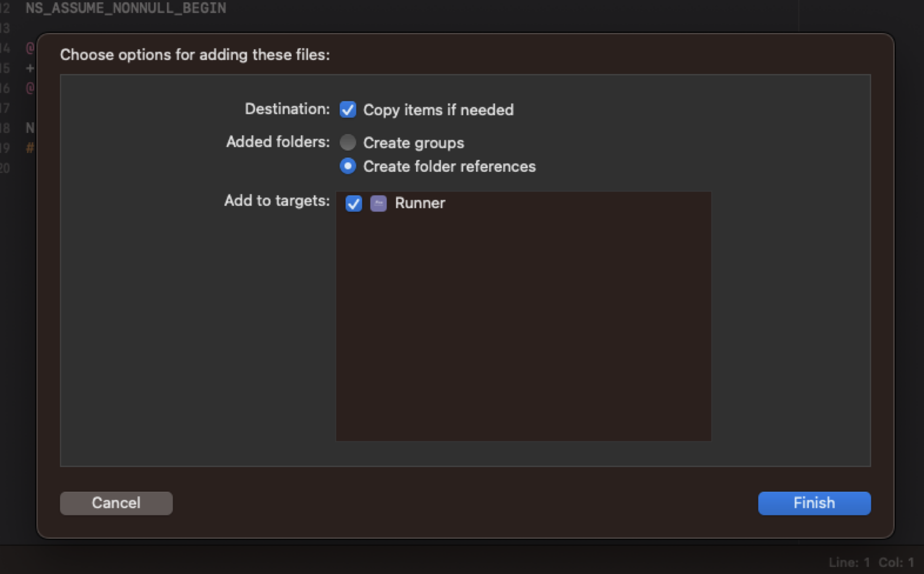Click the 'Add to targets:' label
Screen dimensions: 924x574
tap(277, 200)
